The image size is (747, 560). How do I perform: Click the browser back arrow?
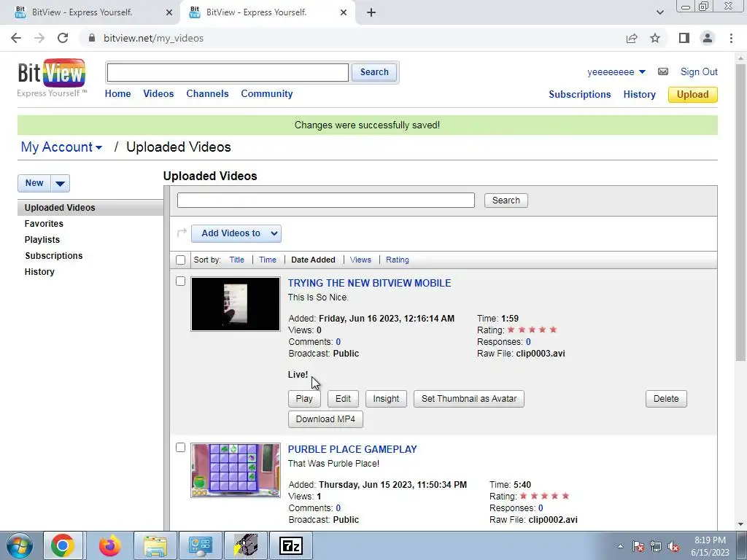pyautogui.click(x=16, y=38)
